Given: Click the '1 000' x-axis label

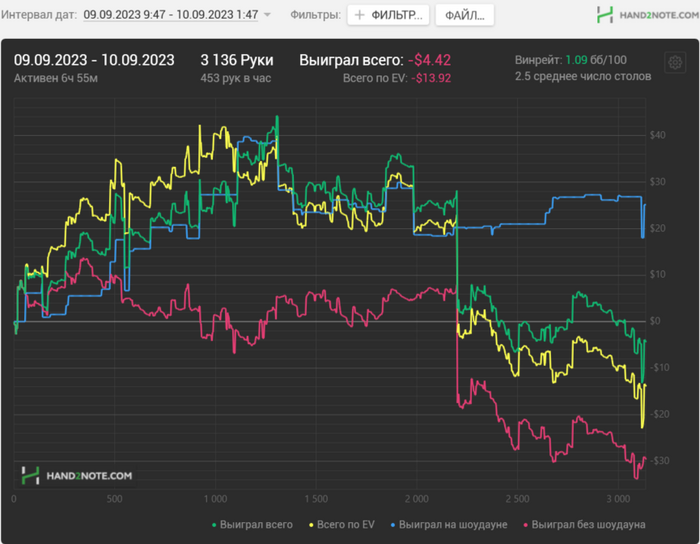Looking at the screenshot, I should [215, 499].
